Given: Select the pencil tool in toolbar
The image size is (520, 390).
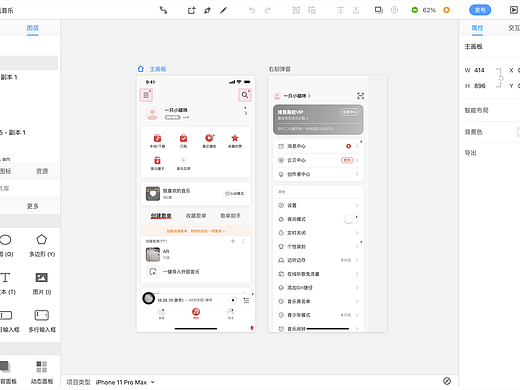Looking at the screenshot, I should click(x=223, y=10).
